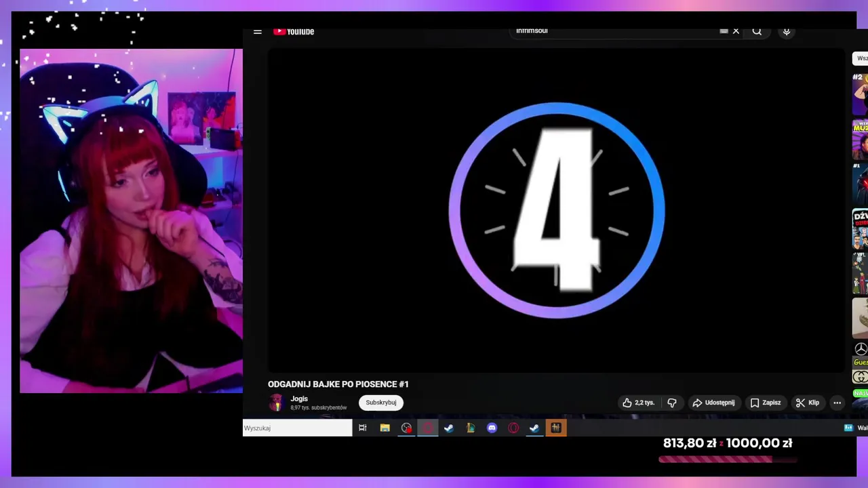This screenshot has width=868, height=488.
Task: Switch to the active Opera GX taskbar icon
Action: tap(428, 428)
